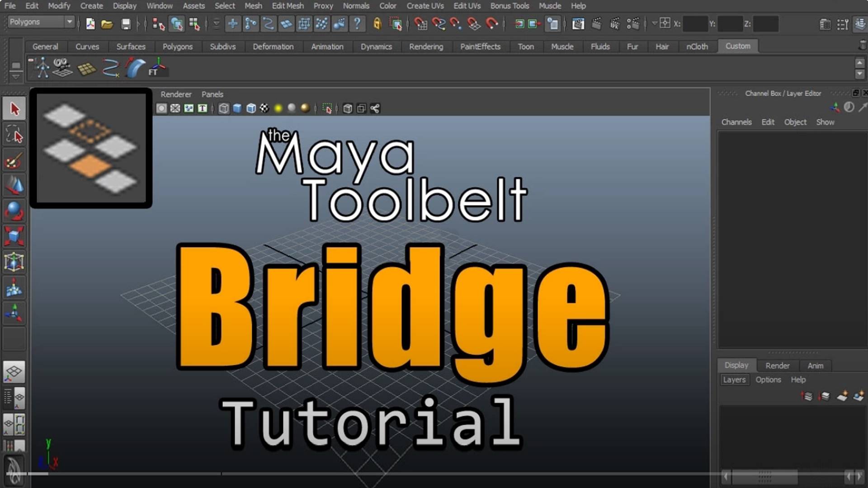Viewport: 868px width, 488px height.
Task: Open the Create UVs menu
Action: (425, 6)
